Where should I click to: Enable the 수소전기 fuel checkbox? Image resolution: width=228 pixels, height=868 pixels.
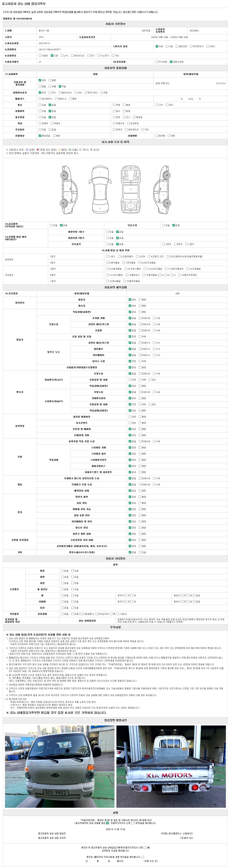click(99, 56)
